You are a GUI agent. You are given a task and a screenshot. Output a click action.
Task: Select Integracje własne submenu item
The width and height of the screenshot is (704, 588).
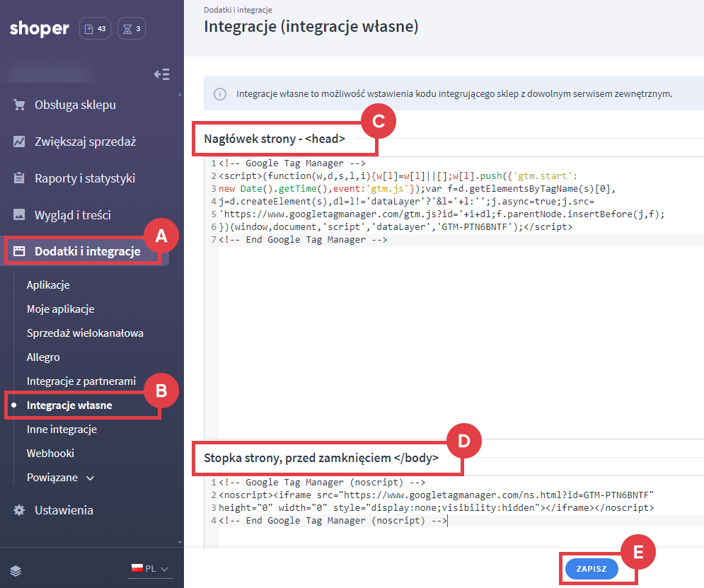coord(69,405)
